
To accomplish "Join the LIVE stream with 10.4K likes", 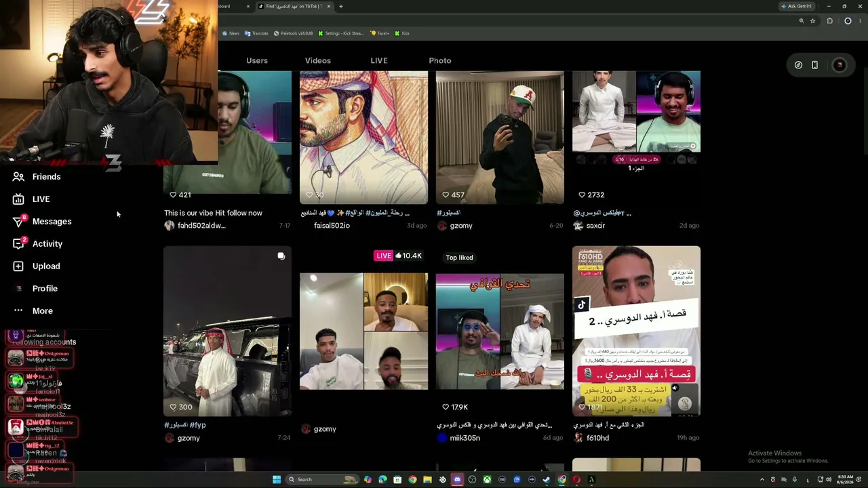I will [x=363, y=331].
